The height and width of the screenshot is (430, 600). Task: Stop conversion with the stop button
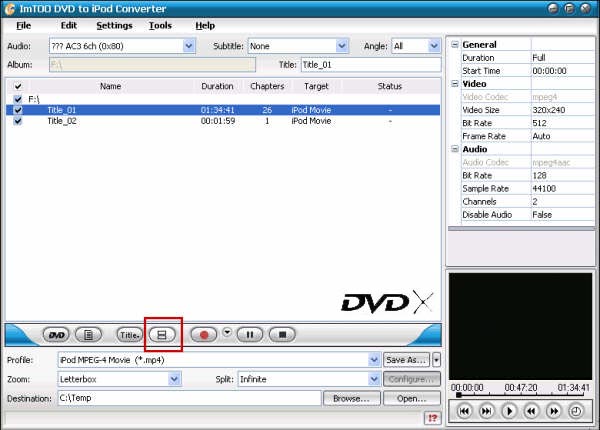click(282, 335)
